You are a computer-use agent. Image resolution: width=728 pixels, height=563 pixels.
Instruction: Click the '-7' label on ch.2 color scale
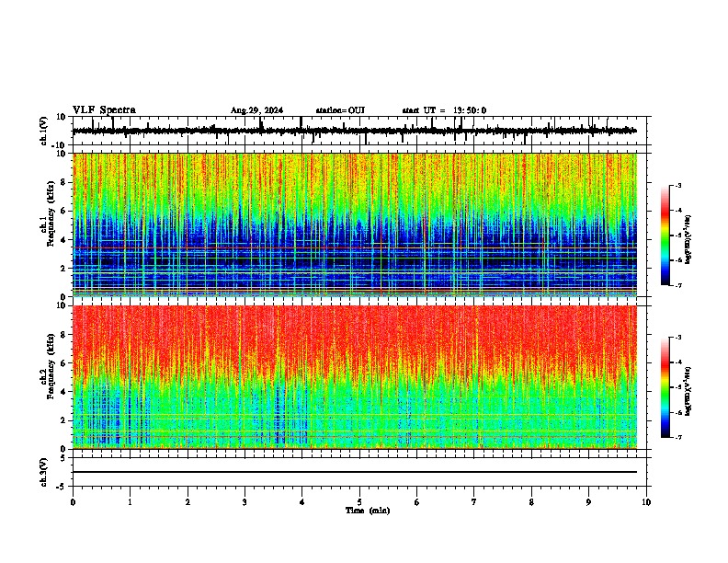tap(677, 438)
